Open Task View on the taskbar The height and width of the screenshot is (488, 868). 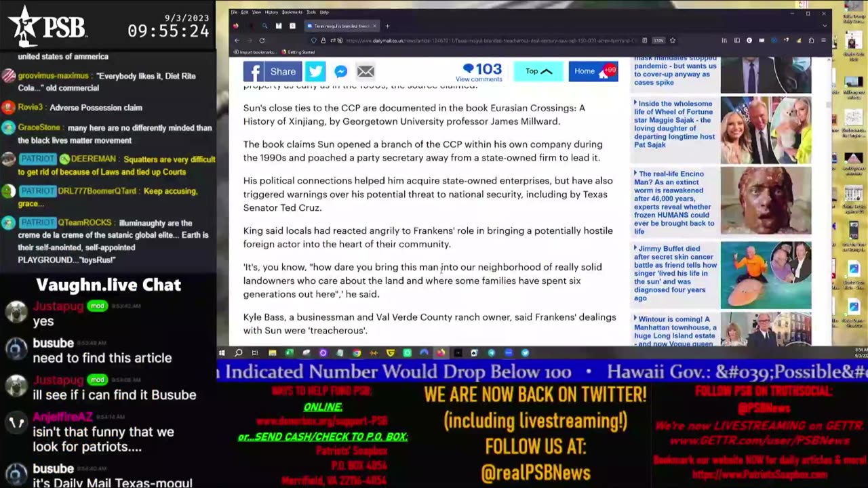pyautogui.click(x=255, y=352)
